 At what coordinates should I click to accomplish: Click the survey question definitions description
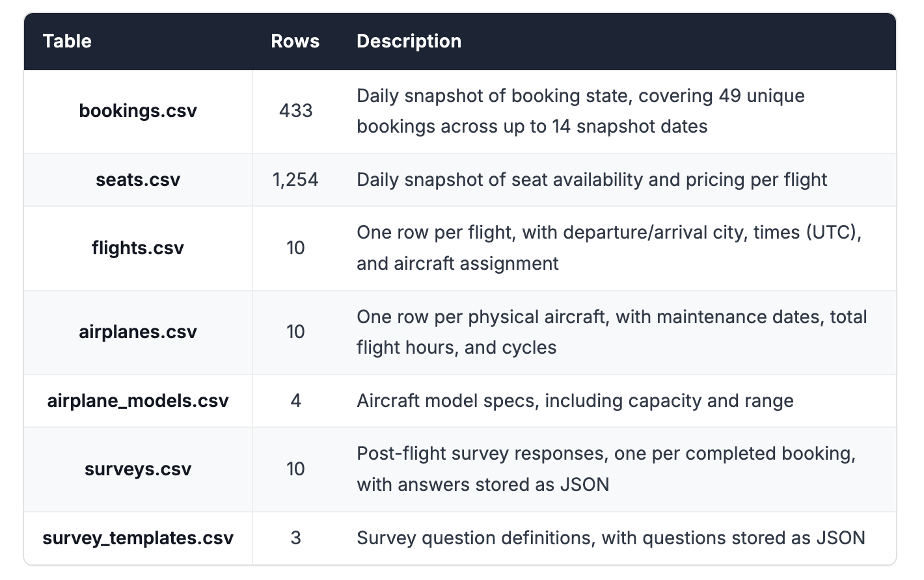click(x=610, y=538)
